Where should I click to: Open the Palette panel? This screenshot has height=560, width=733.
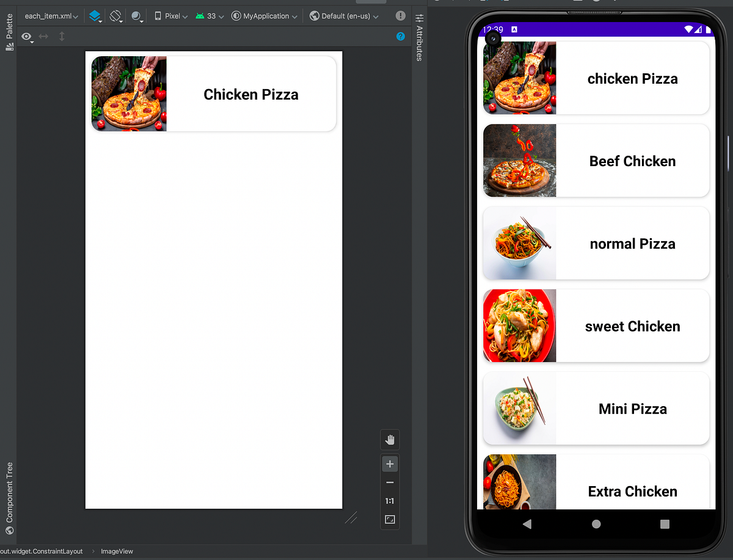coord(9,27)
